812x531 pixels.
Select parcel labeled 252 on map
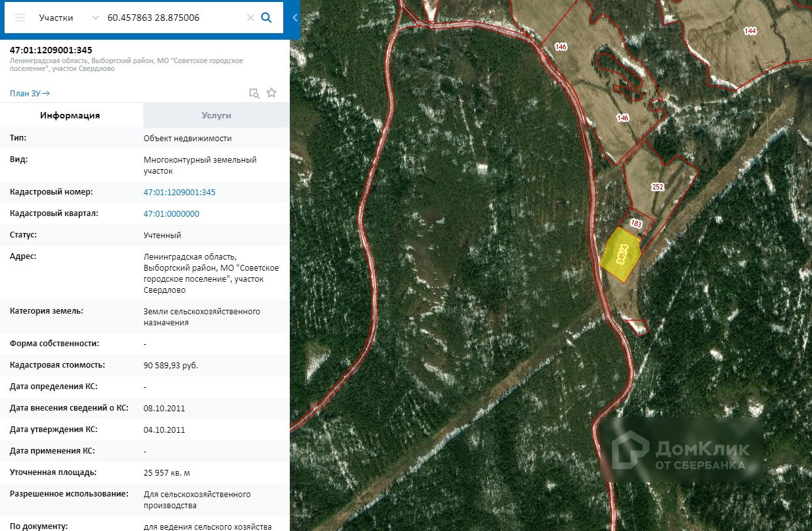tap(657, 187)
